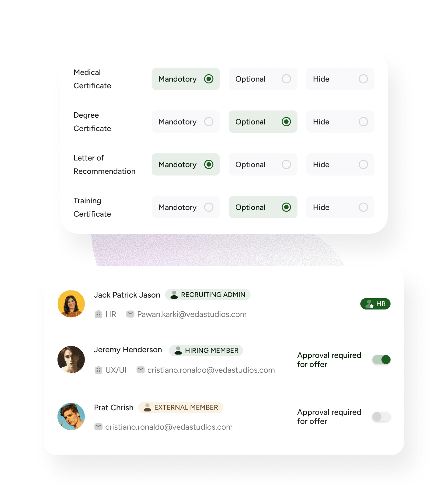Click the person icon in External Member badge
The image size is (448, 493).
[x=148, y=407]
